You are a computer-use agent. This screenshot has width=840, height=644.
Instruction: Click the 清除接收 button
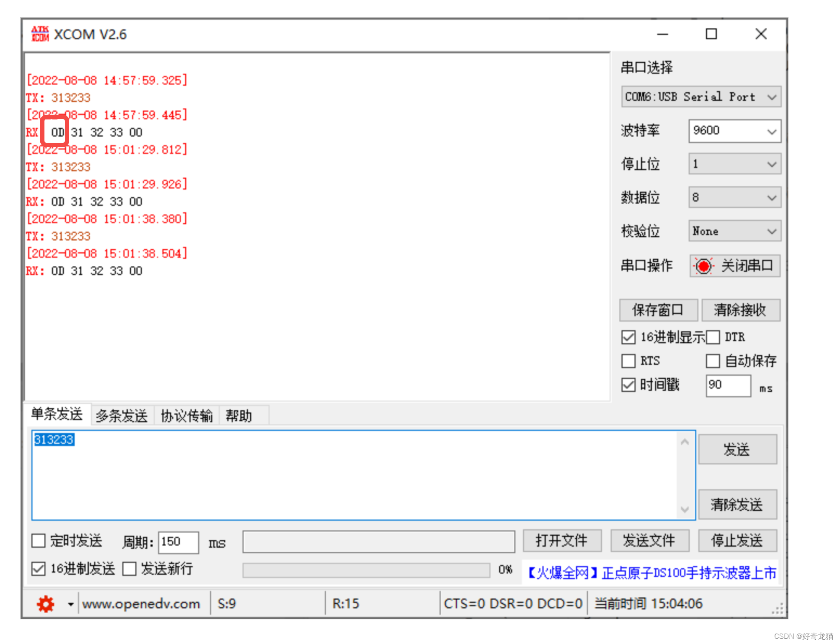point(740,310)
